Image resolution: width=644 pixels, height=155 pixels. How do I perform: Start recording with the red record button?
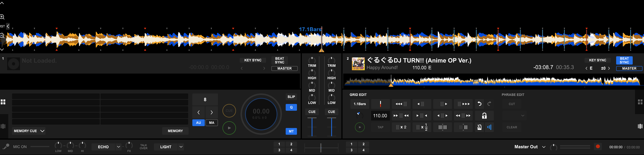(x=598, y=147)
